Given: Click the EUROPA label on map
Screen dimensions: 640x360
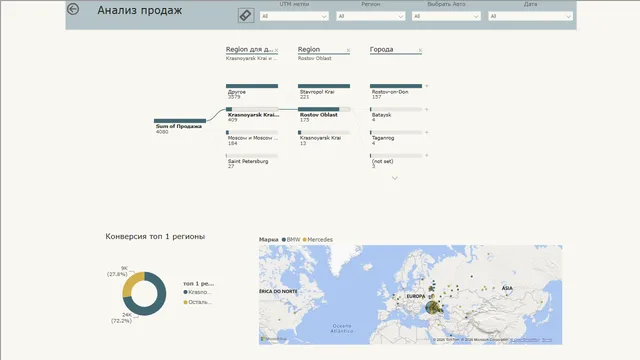Looking at the screenshot, I should [416, 296].
